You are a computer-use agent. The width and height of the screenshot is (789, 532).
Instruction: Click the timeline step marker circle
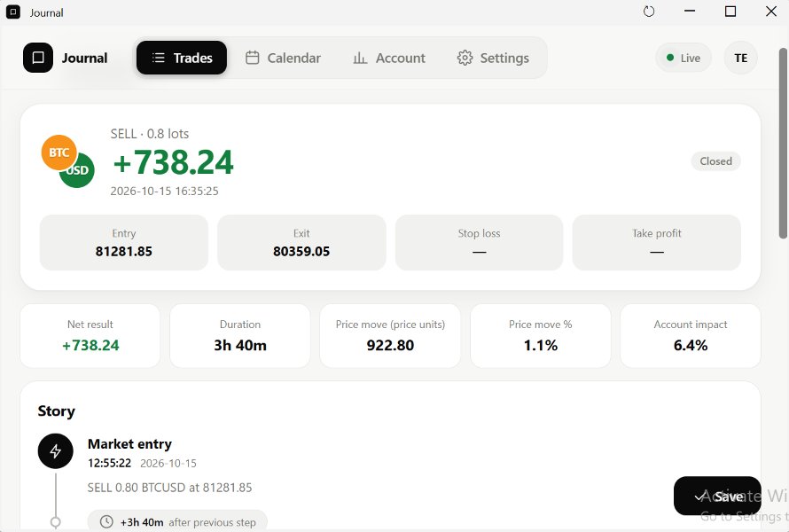(x=55, y=522)
